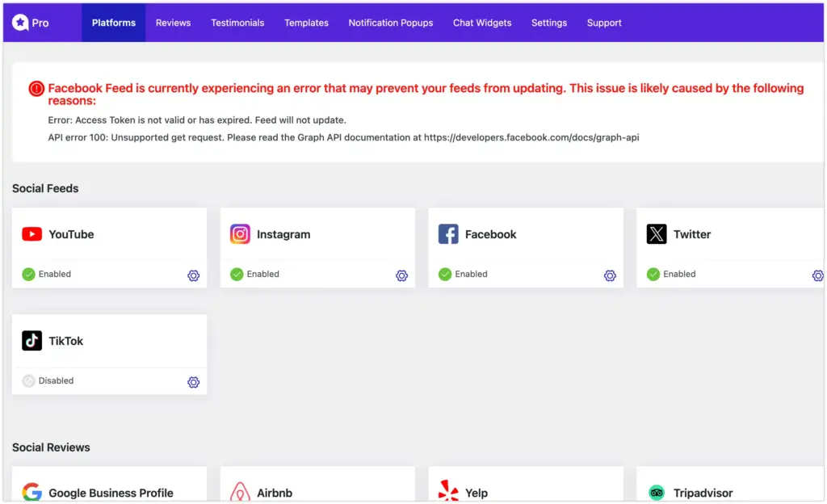Image resolution: width=827 pixels, height=504 pixels.
Task: Open Twitter feed settings gear
Action: [818, 275]
